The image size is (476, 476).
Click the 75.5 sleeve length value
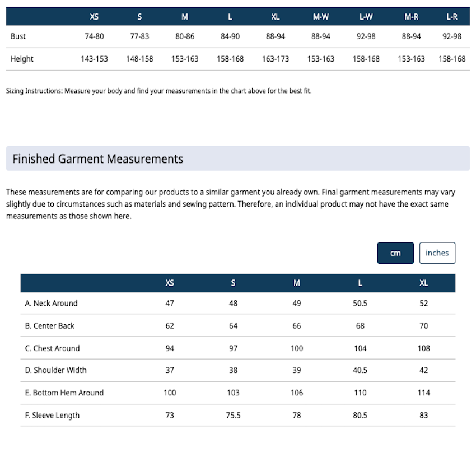[x=233, y=416]
